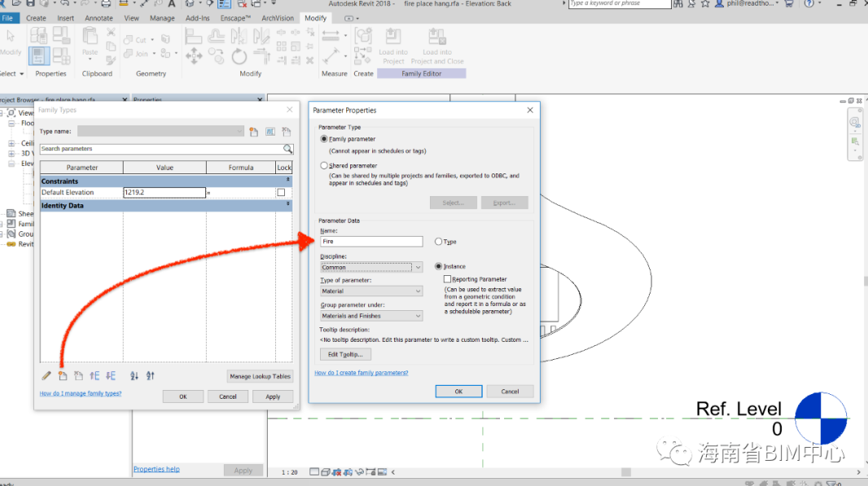Select the Move tool in Modify panel

point(194,56)
